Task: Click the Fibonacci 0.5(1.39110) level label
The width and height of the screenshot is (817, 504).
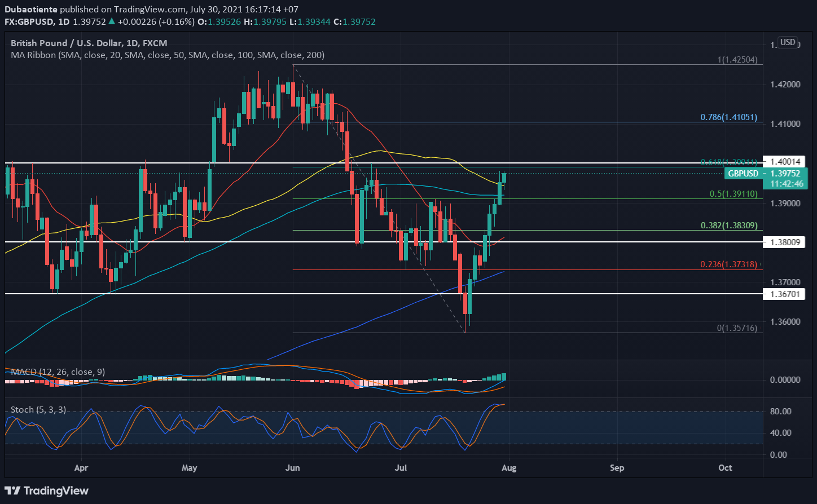Action: tap(733, 193)
